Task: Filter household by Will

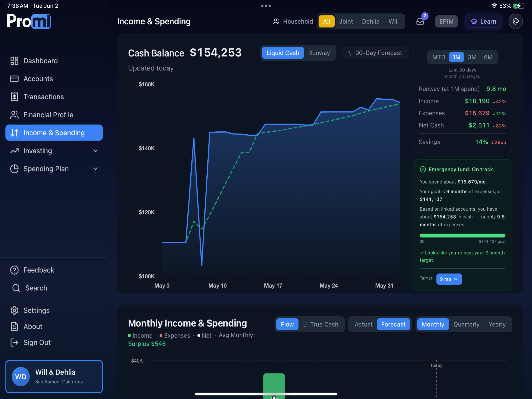Action: pyautogui.click(x=394, y=21)
